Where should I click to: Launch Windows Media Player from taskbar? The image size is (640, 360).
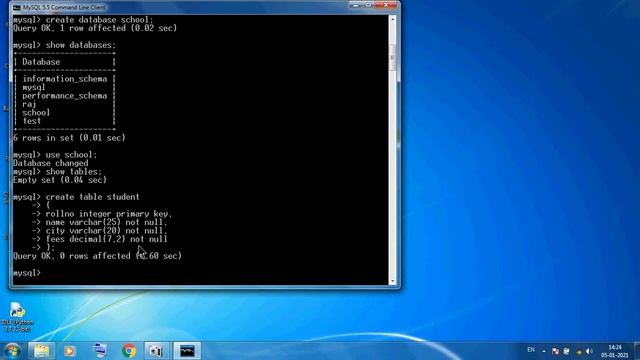coord(70,351)
